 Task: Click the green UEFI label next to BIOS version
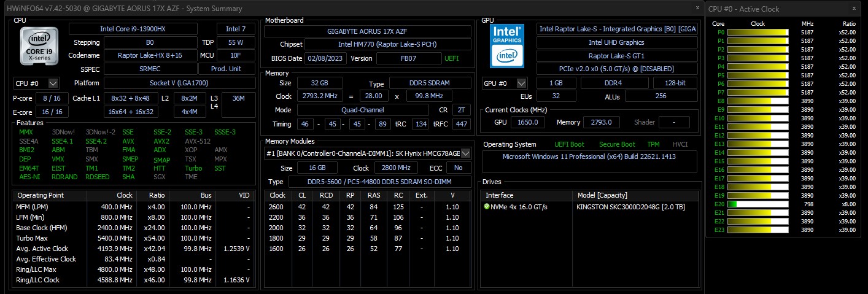pos(451,58)
